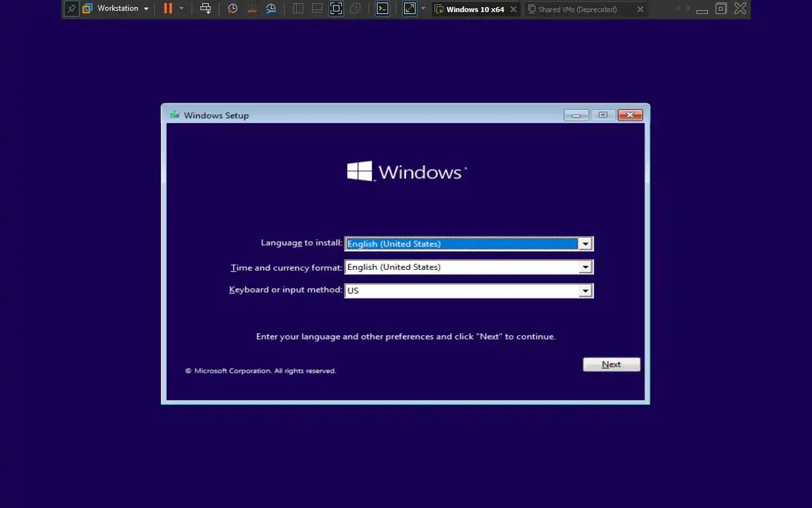The width and height of the screenshot is (812, 508).
Task: Close the Windows 10 x64 tab
Action: [514, 10]
